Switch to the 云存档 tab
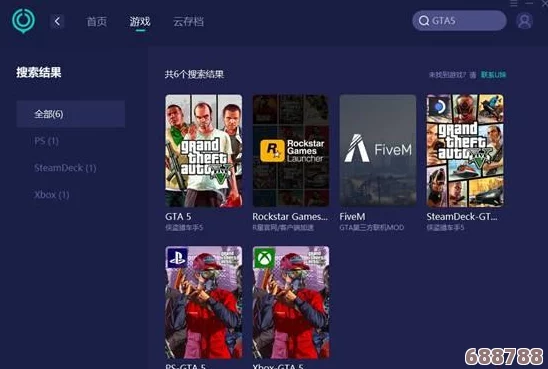548x369 pixels. 188,22
